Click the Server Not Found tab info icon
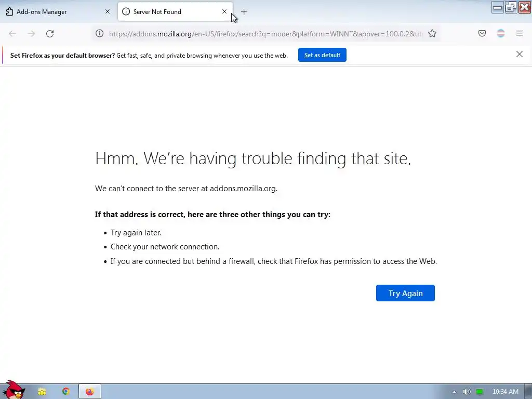 [126, 11]
